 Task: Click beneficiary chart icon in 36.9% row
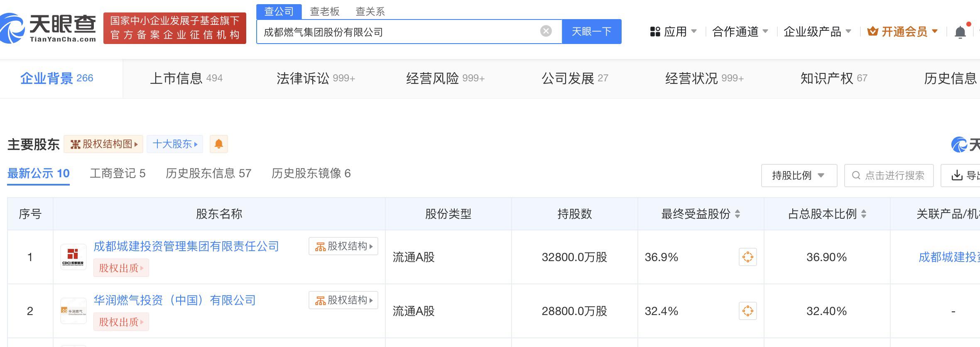coord(747,257)
